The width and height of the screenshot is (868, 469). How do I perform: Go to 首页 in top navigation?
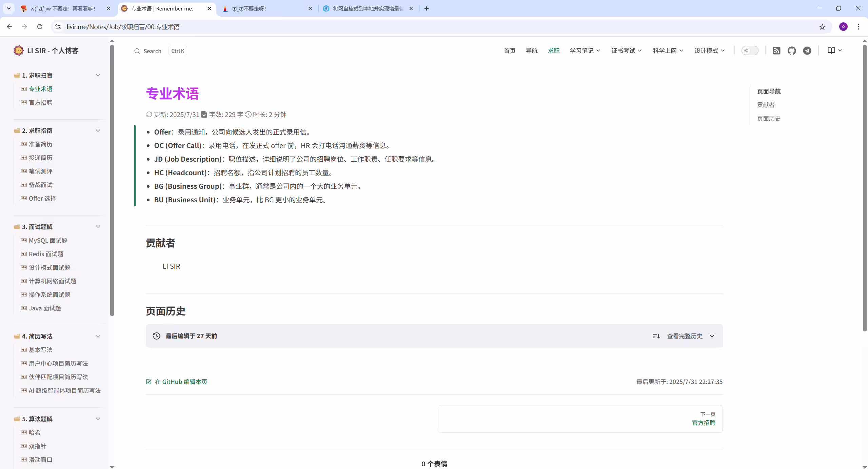tap(510, 51)
